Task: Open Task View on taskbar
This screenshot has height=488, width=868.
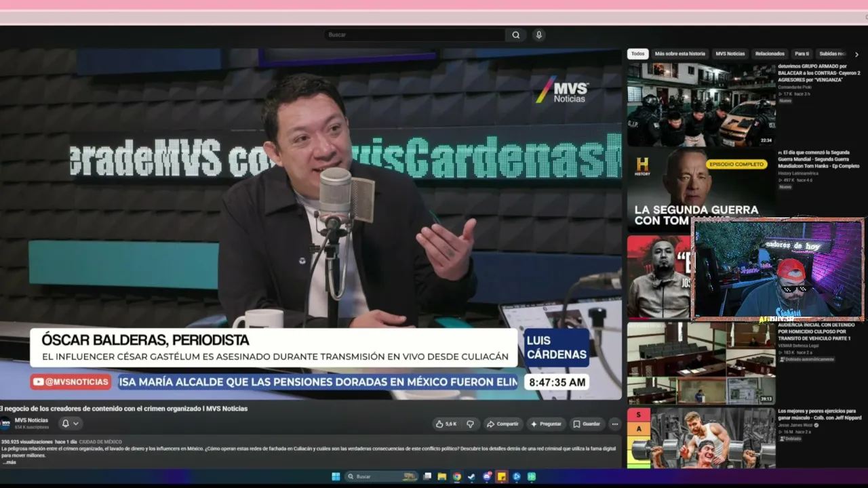Action: [429, 476]
